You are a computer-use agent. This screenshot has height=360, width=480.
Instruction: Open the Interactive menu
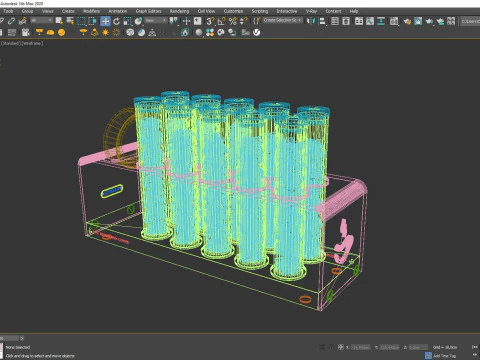287,11
